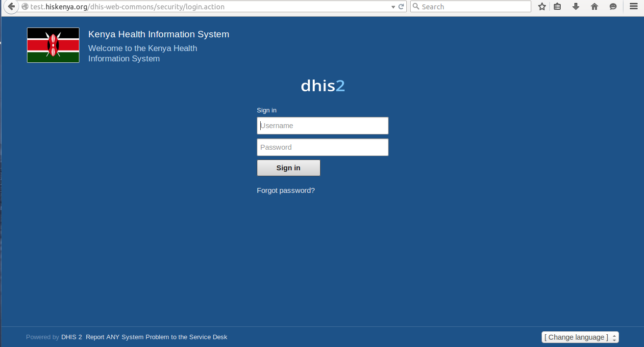Open the chat smiley icon
Viewport: 644px width, 347px height.
[613, 6]
